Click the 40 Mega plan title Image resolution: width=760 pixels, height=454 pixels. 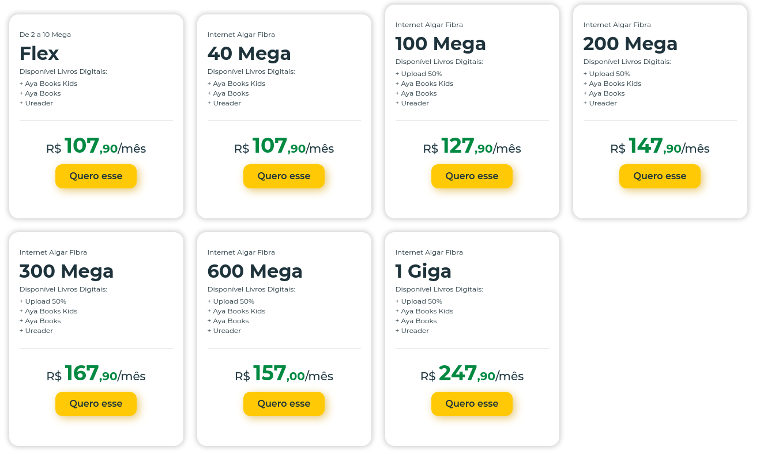[x=249, y=53]
